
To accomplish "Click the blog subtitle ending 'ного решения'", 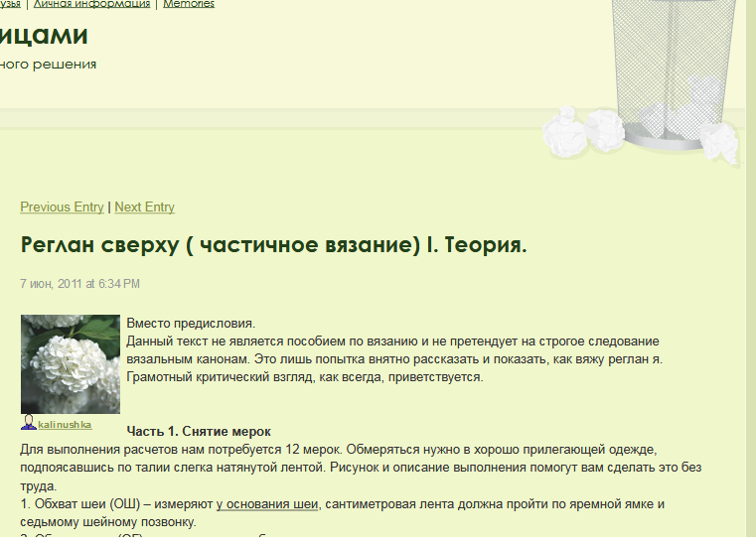I will (48, 65).
